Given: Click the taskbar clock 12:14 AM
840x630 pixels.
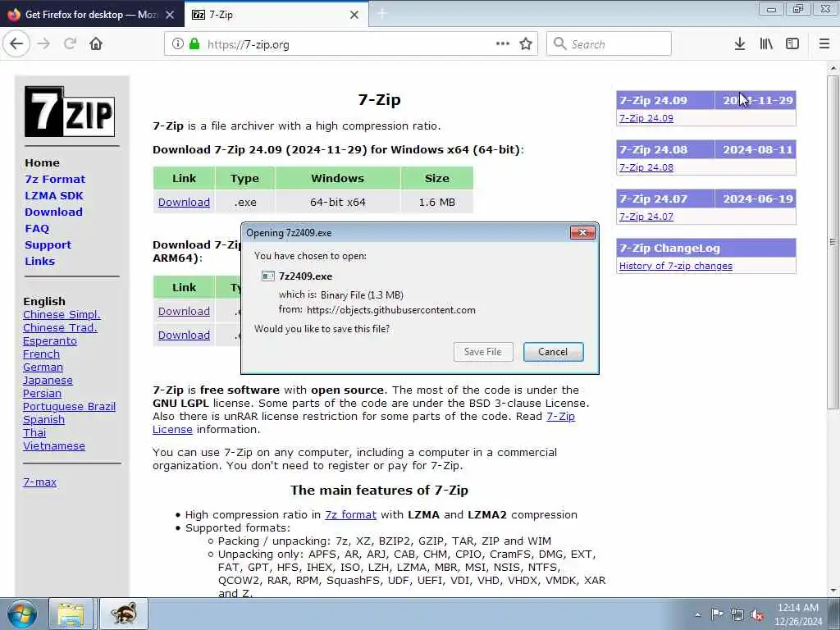Looking at the screenshot, I should click(x=797, y=608).
